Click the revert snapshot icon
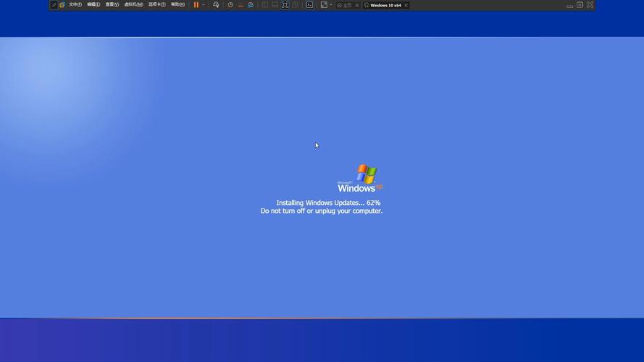 [241, 5]
